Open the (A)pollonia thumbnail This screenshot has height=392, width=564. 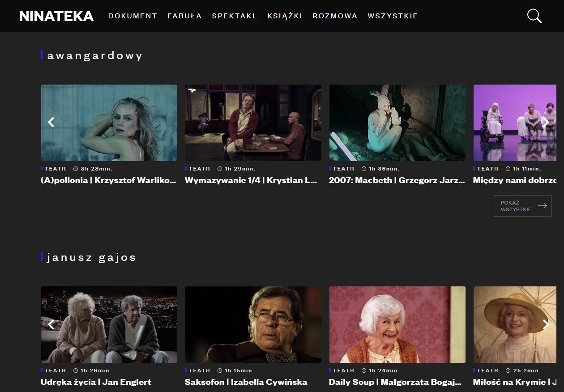pyautogui.click(x=109, y=123)
